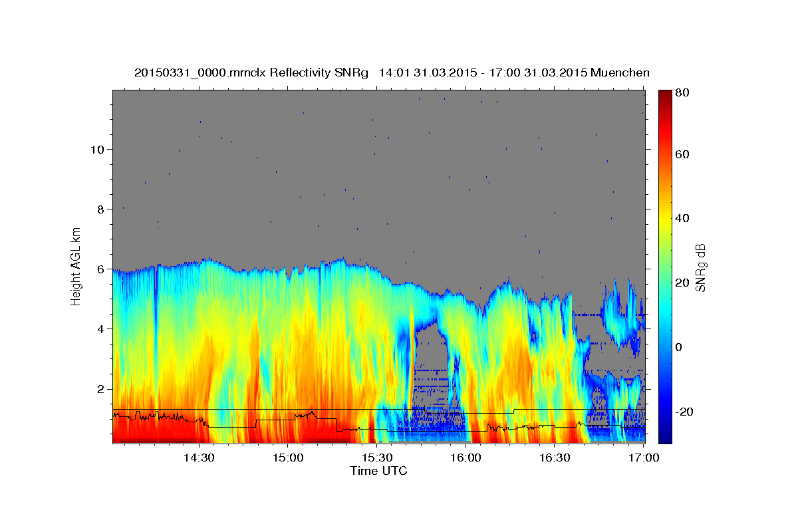Select the 14:30 time tick label
Screen dimensions: 798x532
[198, 458]
